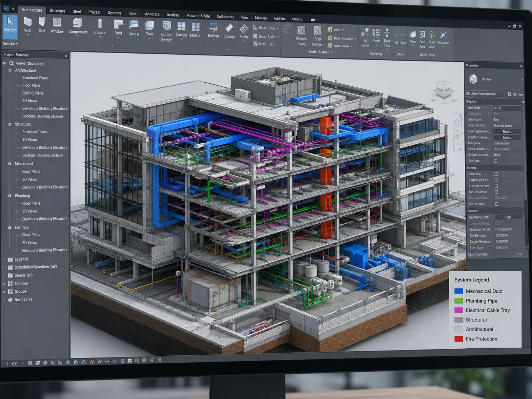The width and height of the screenshot is (532, 399).
Task: Click the ViewCube navigation widget
Action: click(x=443, y=90)
